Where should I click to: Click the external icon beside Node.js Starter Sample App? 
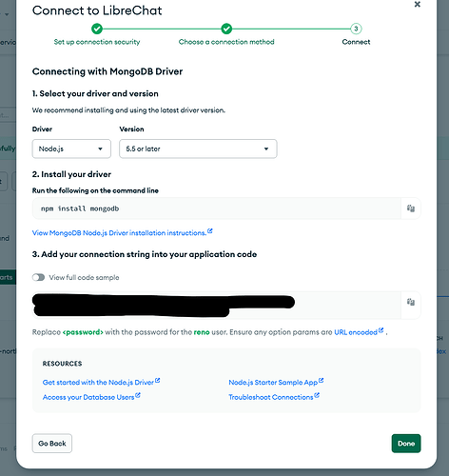[x=321, y=380]
